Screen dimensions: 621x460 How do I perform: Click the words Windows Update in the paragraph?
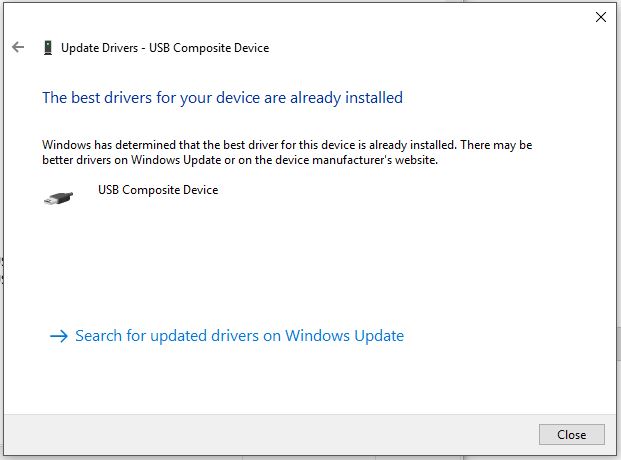point(176,160)
